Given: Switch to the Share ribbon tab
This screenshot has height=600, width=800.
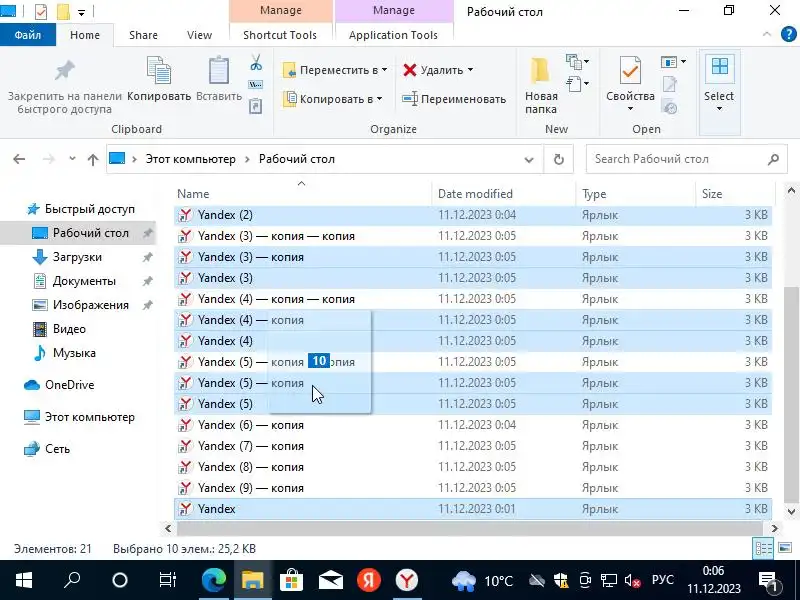Looking at the screenshot, I should click(143, 35).
